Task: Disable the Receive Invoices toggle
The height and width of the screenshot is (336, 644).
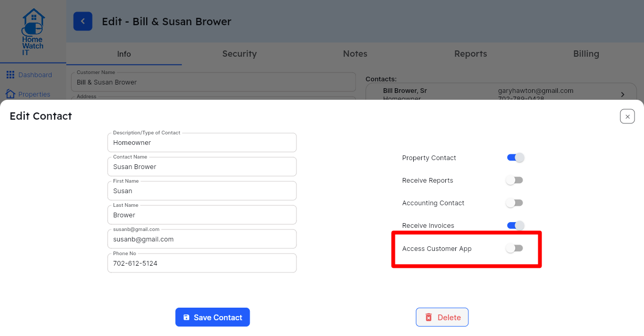Action: click(515, 225)
